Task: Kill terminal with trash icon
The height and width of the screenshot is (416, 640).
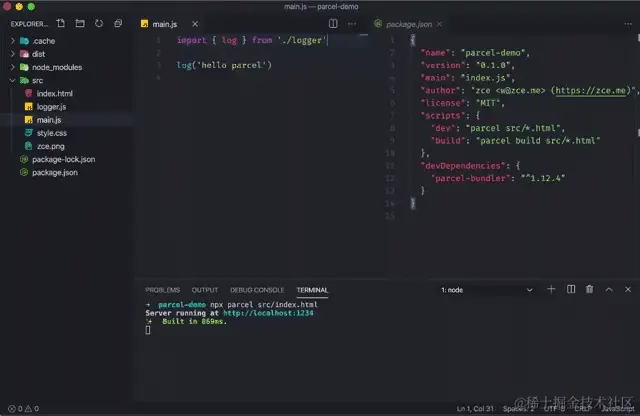Action: tap(589, 289)
